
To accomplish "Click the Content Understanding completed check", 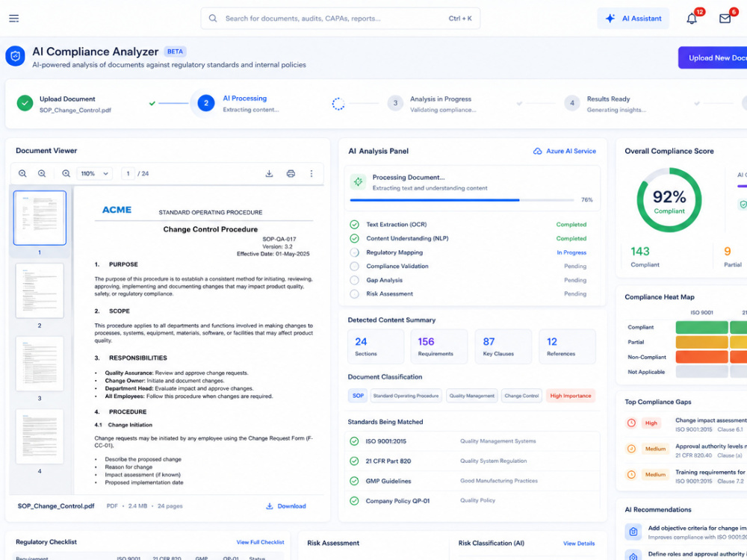I will pyautogui.click(x=354, y=238).
